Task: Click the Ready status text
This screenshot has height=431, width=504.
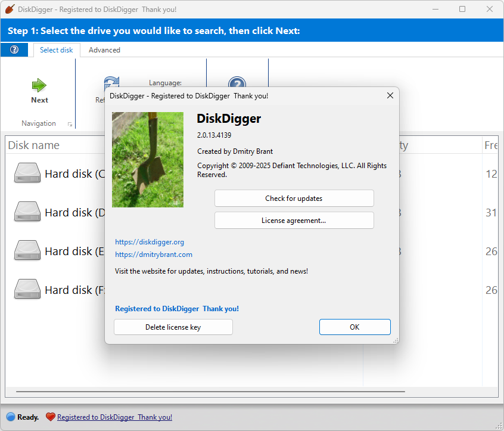Action: point(28,417)
